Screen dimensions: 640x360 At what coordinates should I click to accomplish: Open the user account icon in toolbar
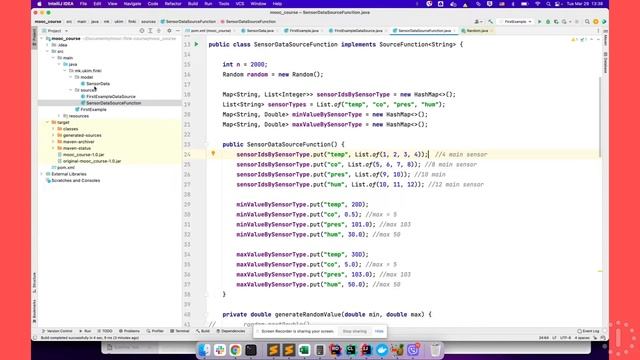[x=477, y=22]
